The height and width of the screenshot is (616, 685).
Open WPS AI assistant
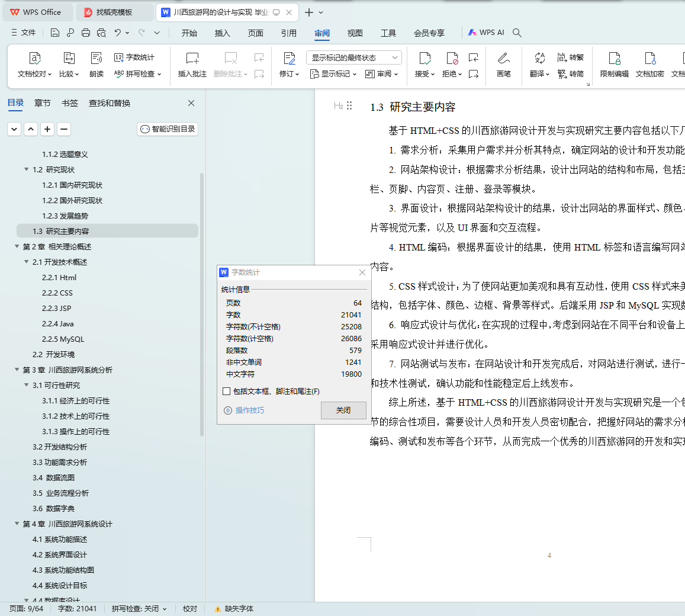(x=486, y=33)
